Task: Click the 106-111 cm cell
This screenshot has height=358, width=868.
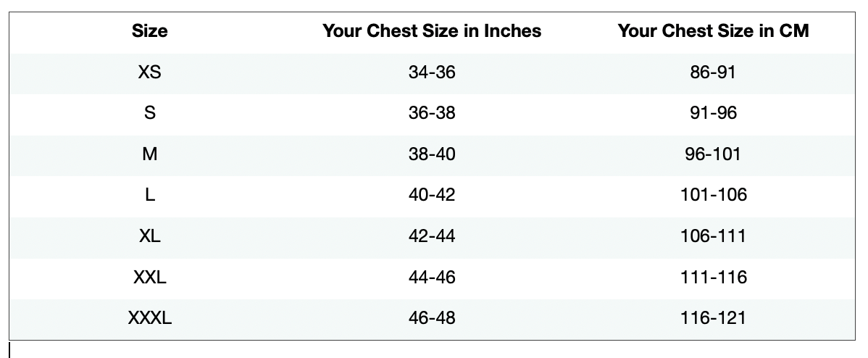Action: pyautogui.click(x=713, y=236)
